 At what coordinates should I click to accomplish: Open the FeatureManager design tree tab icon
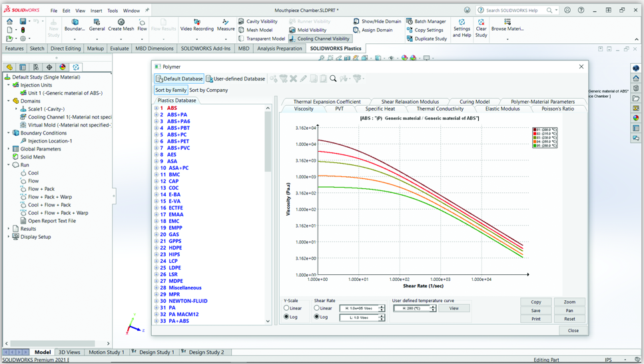10,67
